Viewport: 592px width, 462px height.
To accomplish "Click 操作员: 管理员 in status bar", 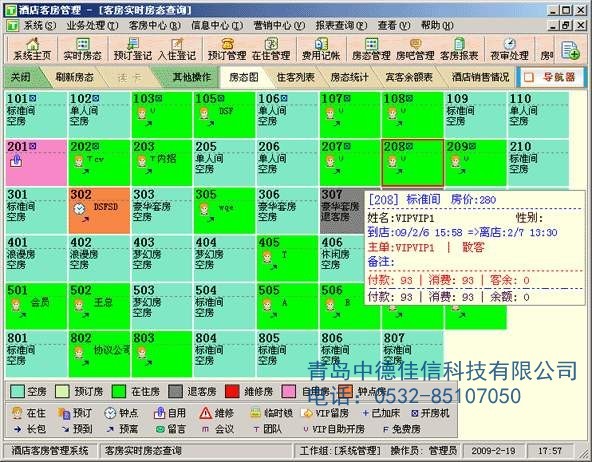I will (424, 451).
